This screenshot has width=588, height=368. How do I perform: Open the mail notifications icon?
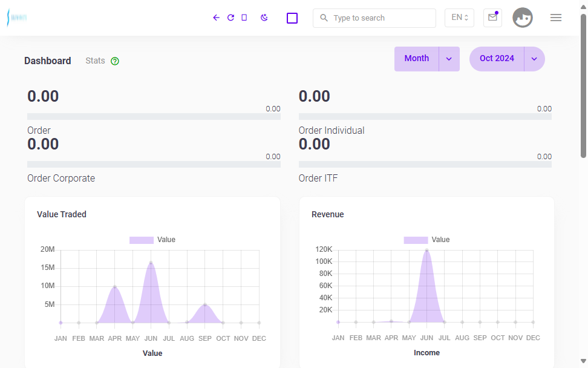tap(493, 18)
